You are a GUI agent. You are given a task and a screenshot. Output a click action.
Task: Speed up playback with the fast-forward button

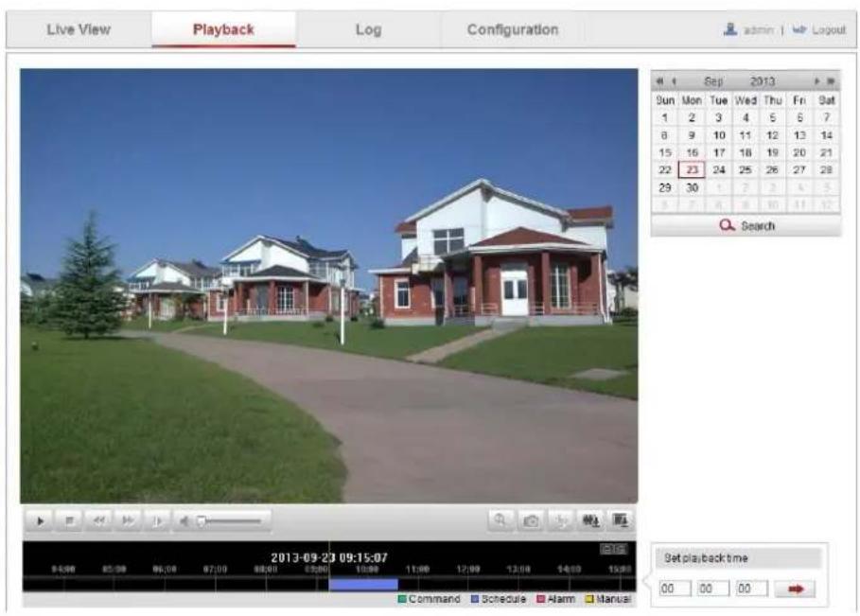pyautogui.click(x=128, y=520)
